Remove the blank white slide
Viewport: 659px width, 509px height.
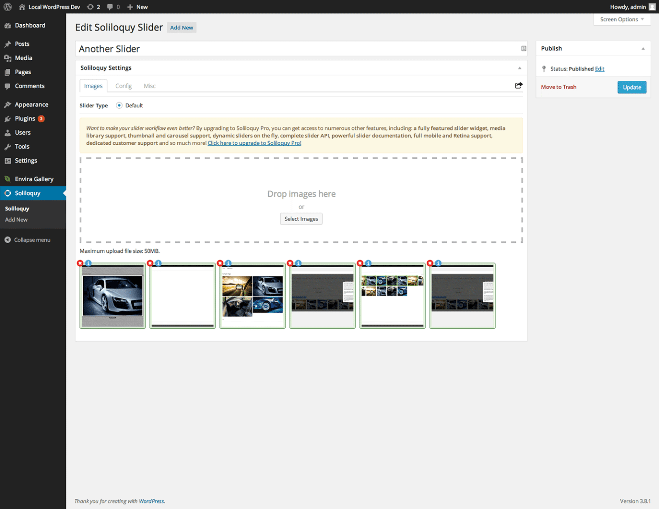click(150, 263)
